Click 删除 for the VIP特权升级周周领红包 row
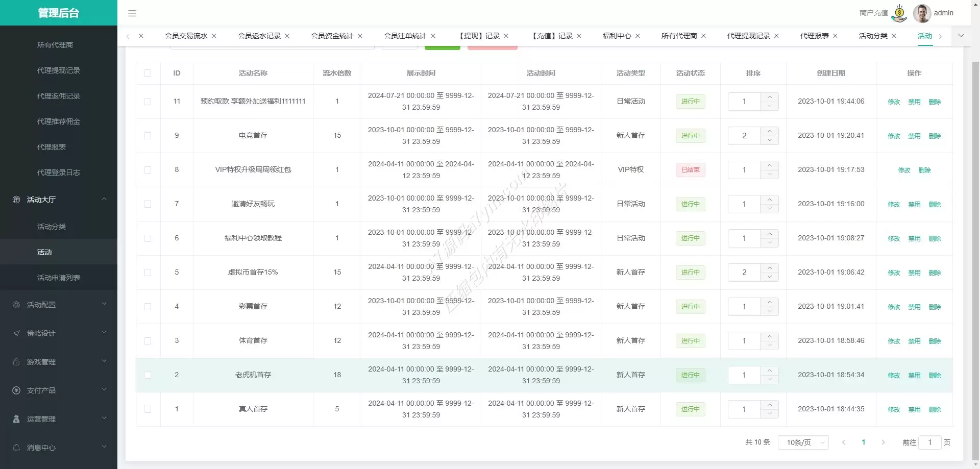 point(924,170)
